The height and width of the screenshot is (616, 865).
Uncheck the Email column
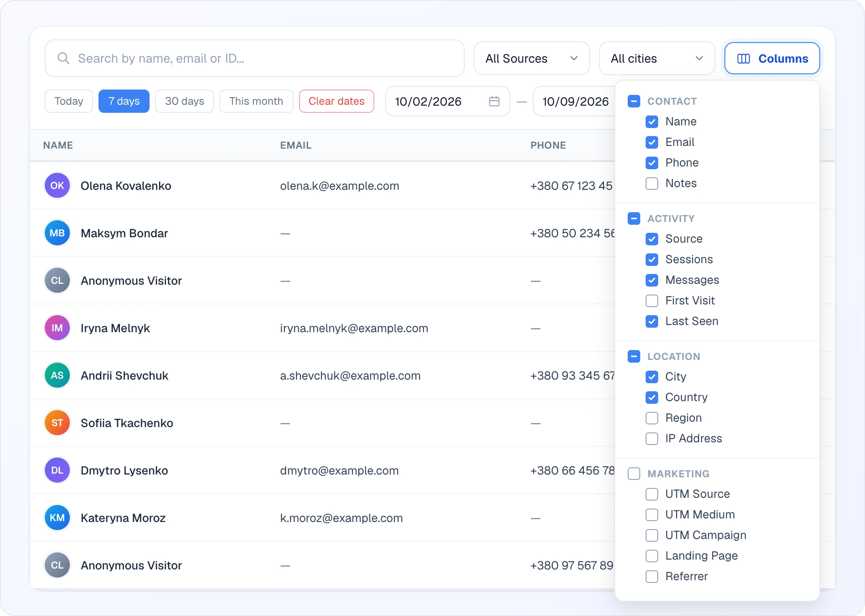pos(652,142)
